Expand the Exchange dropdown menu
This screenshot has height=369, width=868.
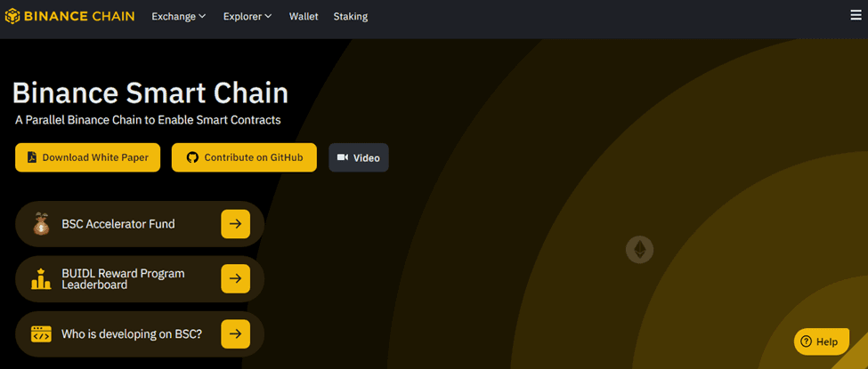(x=179, y=17)
